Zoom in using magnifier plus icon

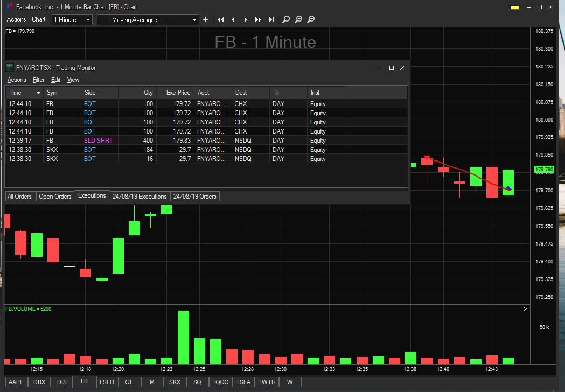298,19
